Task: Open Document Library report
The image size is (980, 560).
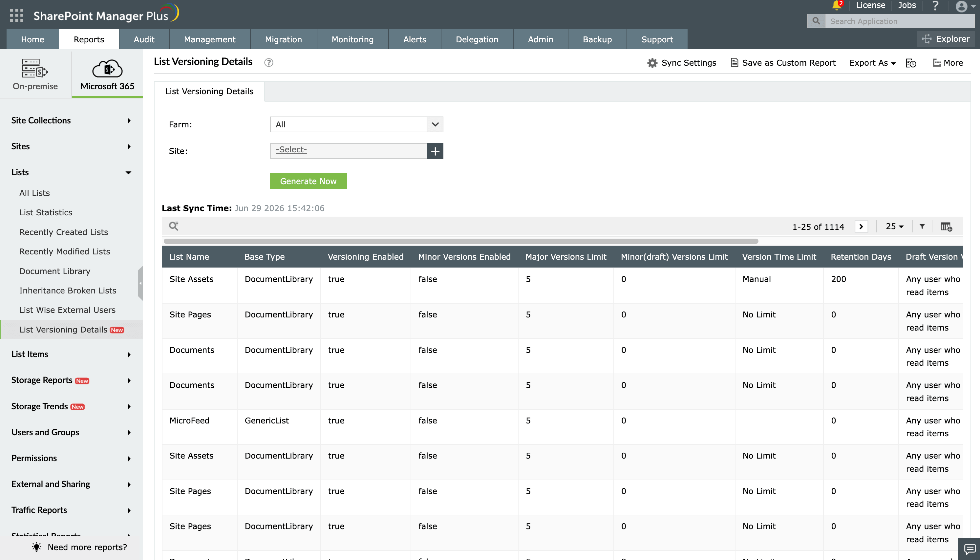Action: coord(55,271)
